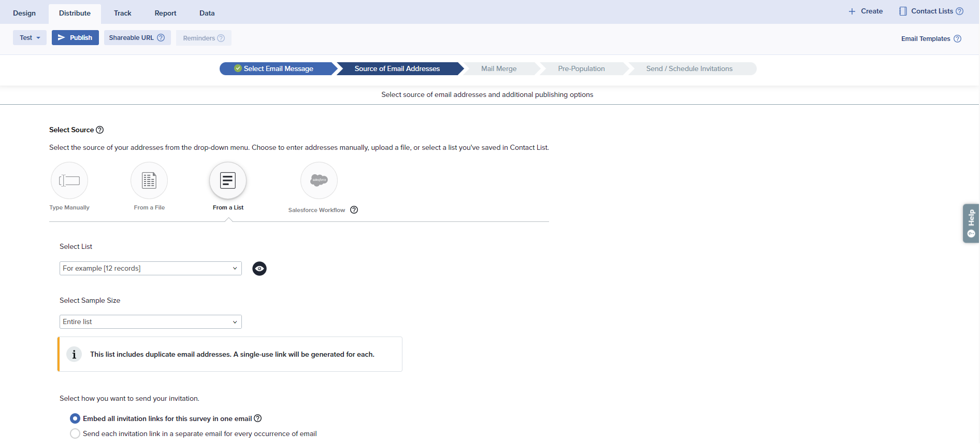Open Contact Lists link

tap(931, 11)
